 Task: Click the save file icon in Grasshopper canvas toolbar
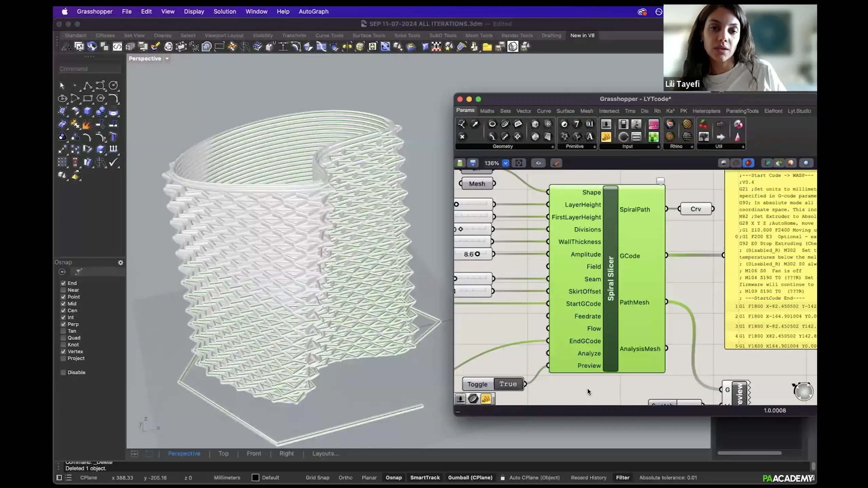[x=472, y=163]
